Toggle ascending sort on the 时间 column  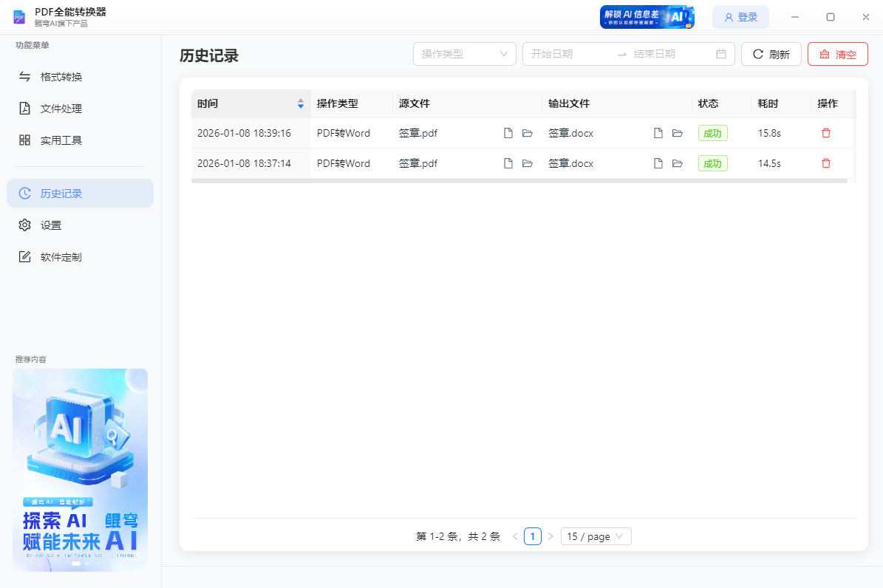tap(301, 100)
